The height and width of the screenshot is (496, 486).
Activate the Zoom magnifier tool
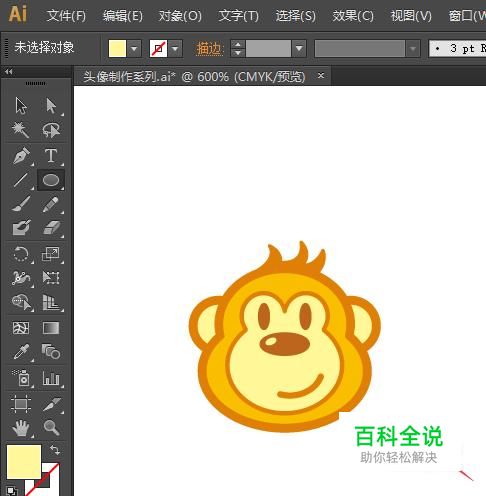tap(51, 428)
